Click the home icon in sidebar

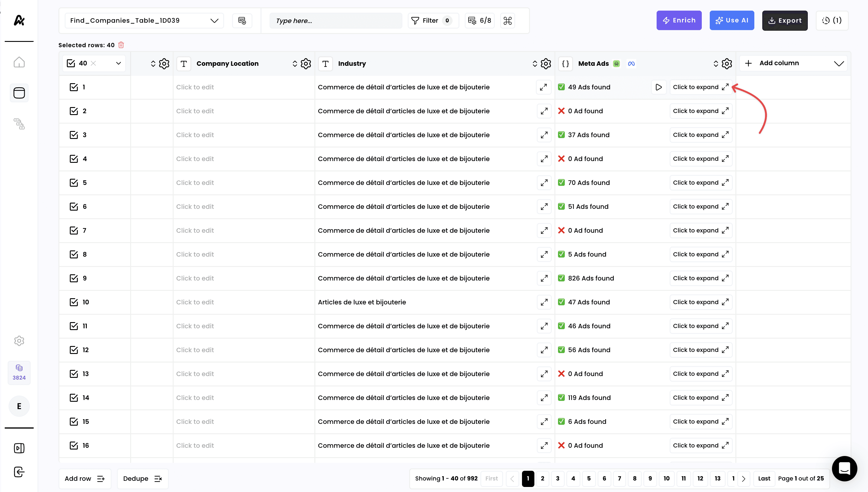coord(19,62)
